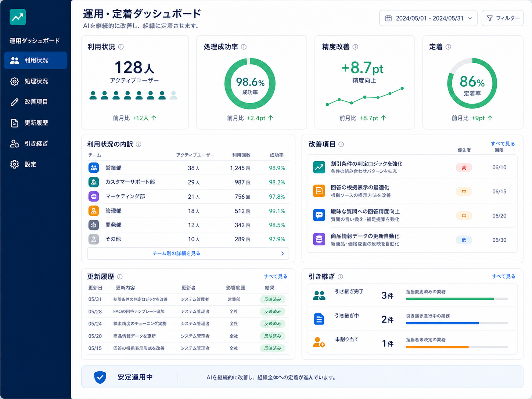Click すべて見る in 引き継ぎ panel
Screen dimensions: 532x399
[504, 276]
